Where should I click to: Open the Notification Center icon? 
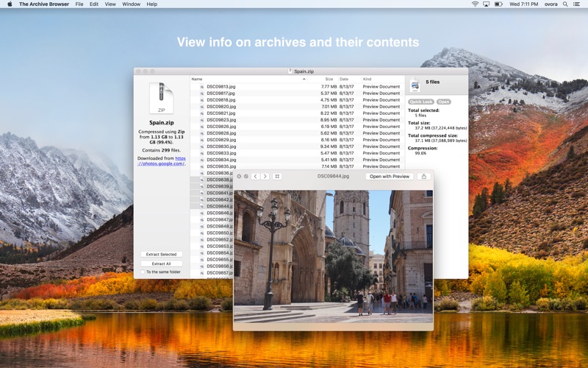tap(578, 4)
